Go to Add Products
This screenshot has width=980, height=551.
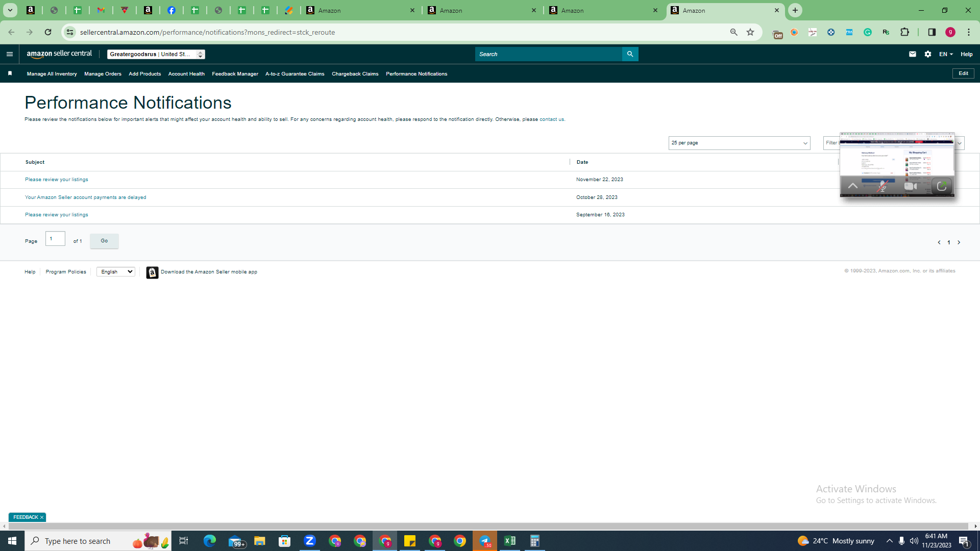coord(144,74)
